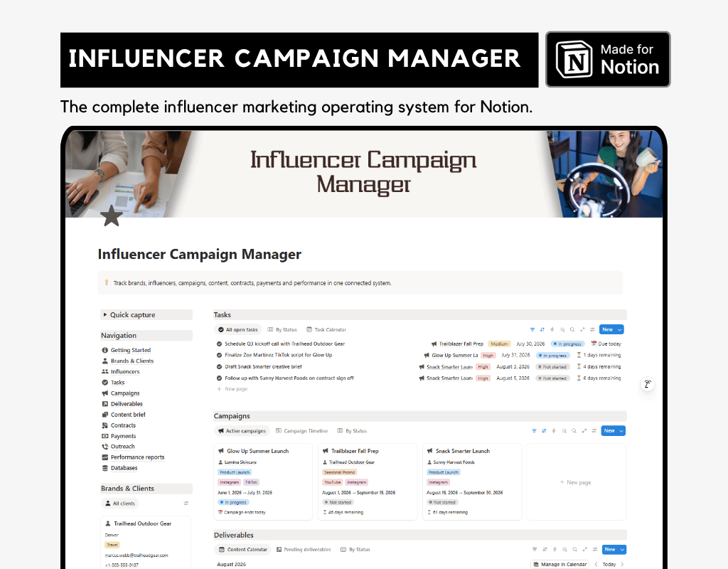Image resolution: width=728 pixels, height=569 pixels.
Task: Add New page card in Campaigns gallery
Action: (576, 482)
